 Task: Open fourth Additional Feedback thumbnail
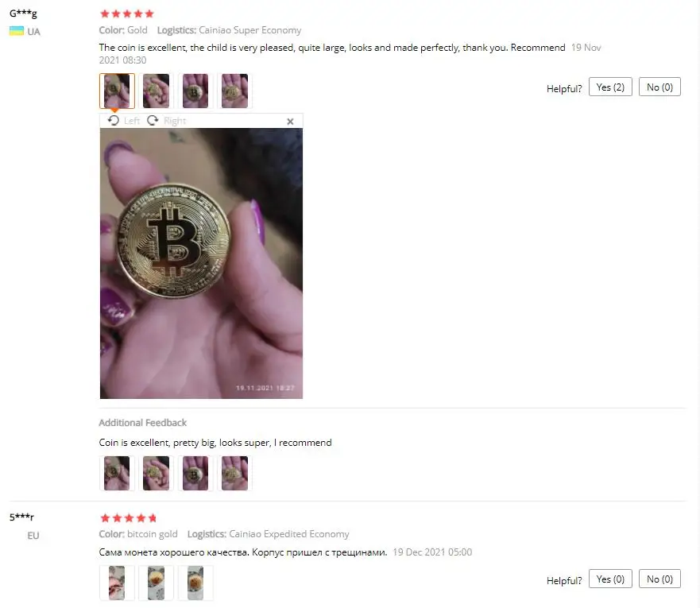235,473
